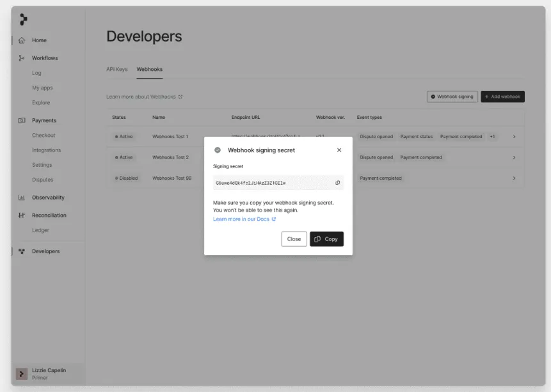Click the check icon in the dialog header

(218, 150)
